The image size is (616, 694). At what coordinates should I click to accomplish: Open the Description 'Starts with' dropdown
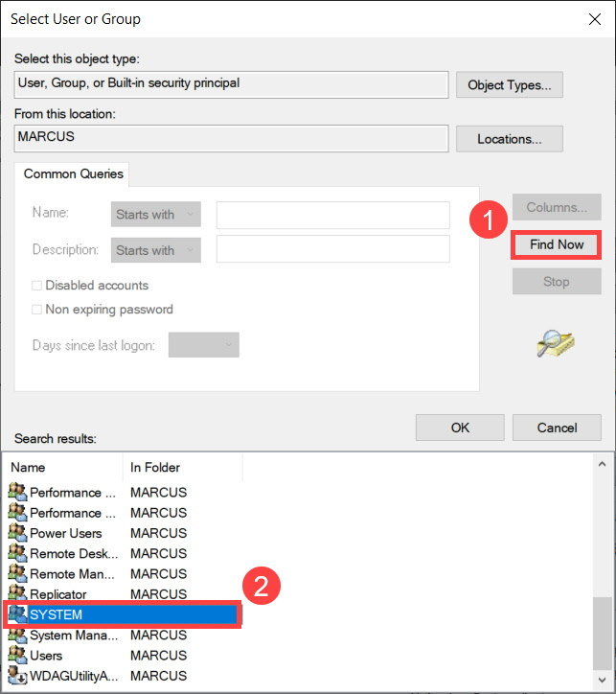click(x=156, y=250)
